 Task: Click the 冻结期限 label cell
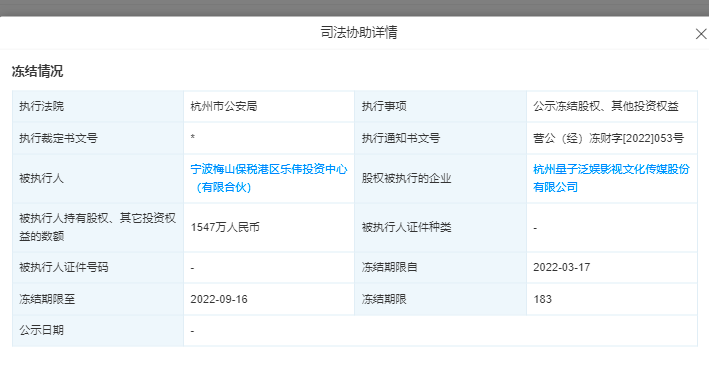pos(440,299)
